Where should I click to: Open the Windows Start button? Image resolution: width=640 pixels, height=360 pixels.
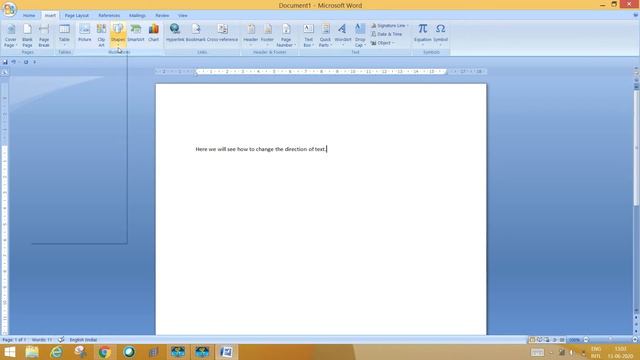(9, 352)
